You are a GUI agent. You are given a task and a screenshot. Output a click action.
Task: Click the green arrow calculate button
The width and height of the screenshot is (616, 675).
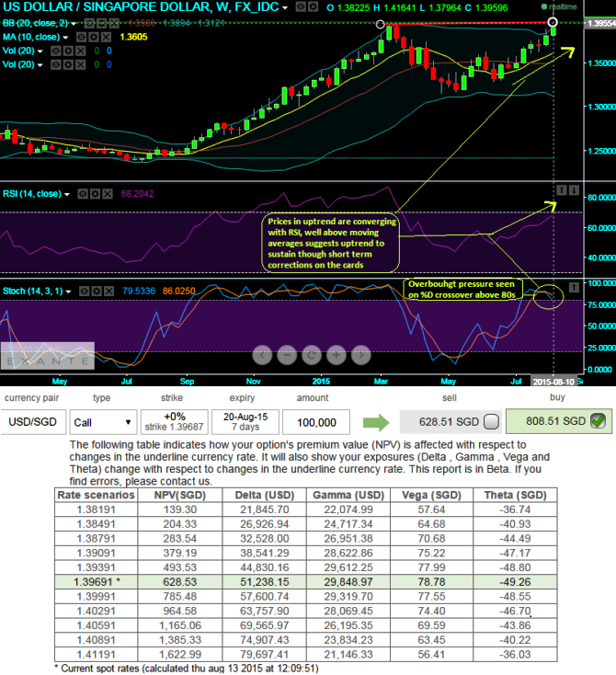click(x=375, y=422)
